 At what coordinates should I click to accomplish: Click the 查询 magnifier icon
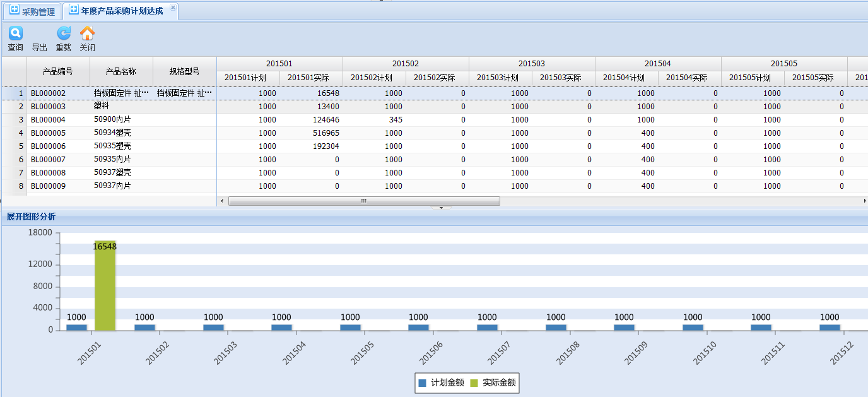(15, 33)
